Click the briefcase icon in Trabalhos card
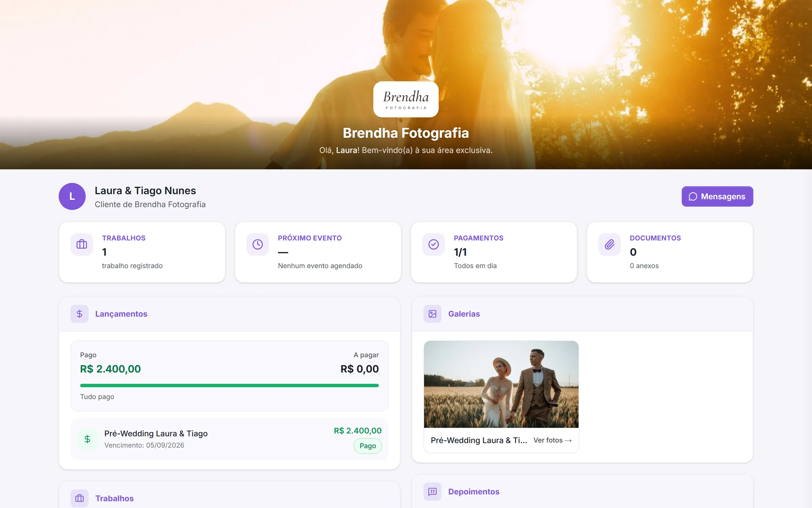The image size is (812, 508). (x=82, y=244)
